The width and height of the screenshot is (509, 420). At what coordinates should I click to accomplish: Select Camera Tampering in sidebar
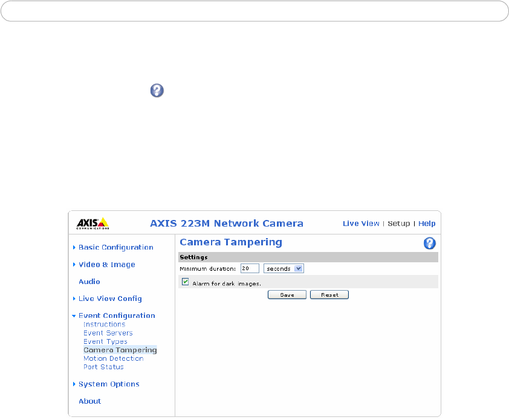point(120,350)
